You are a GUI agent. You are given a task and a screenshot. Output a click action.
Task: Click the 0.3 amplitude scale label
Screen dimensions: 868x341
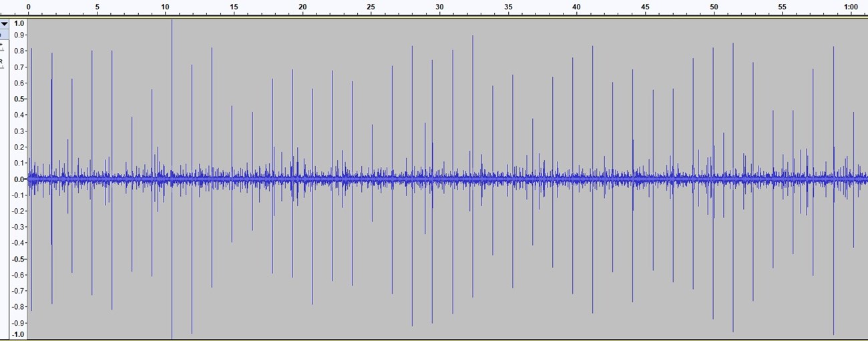click(19, 131)
